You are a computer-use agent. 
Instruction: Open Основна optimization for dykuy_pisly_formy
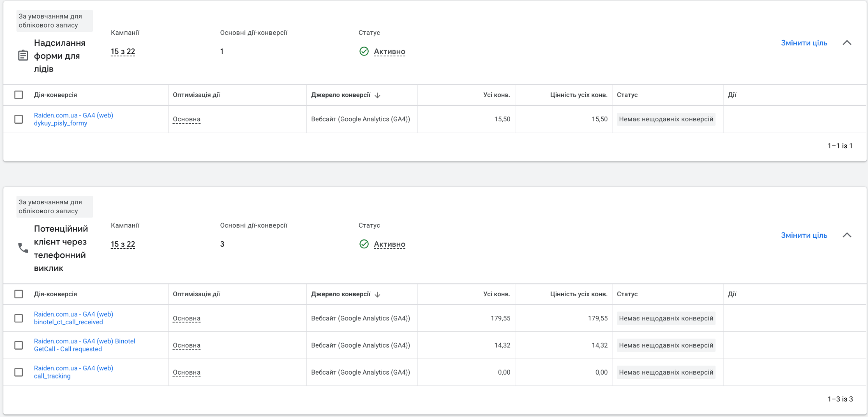click(x=186, y=120)
